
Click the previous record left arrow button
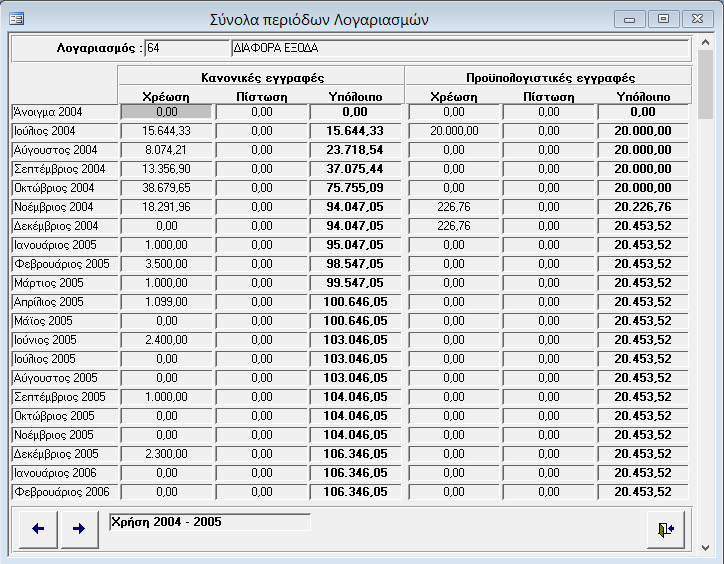tap(38, 529)
